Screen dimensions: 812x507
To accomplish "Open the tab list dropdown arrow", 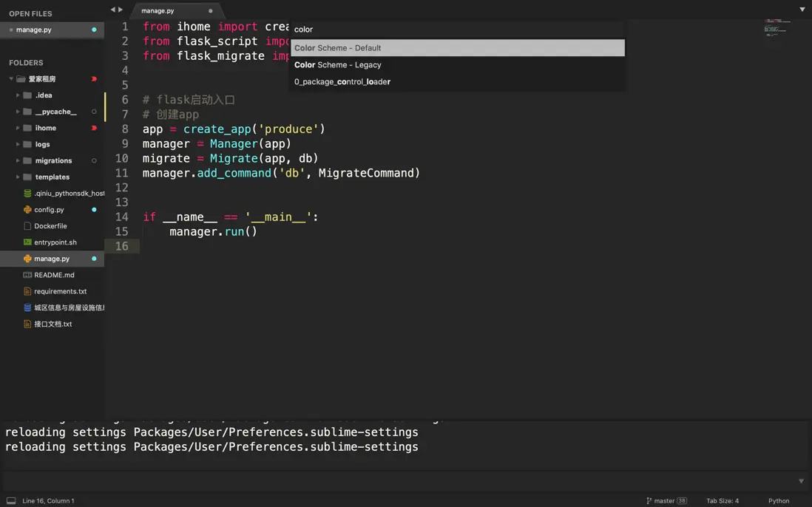I will (802, 10).
